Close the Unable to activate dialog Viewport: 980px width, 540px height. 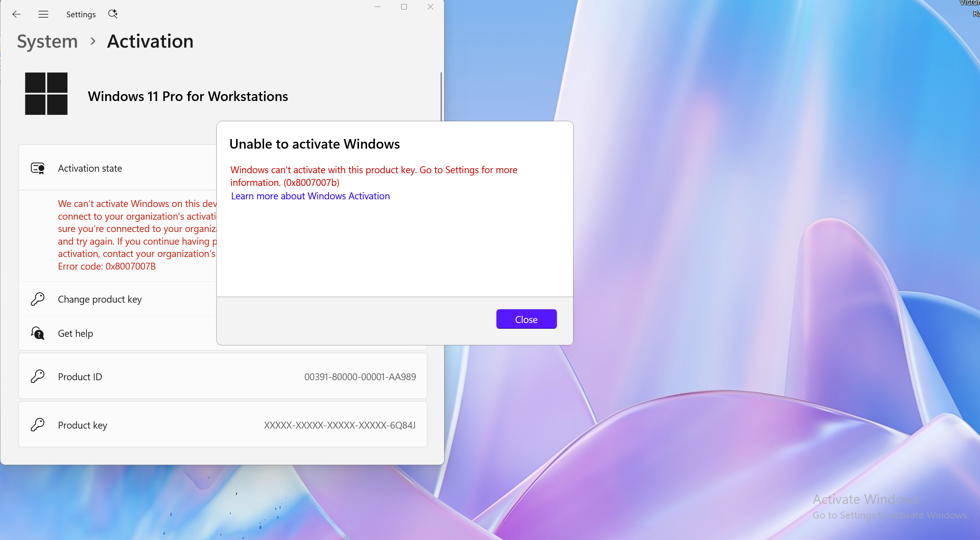click(x=526, y=319)
